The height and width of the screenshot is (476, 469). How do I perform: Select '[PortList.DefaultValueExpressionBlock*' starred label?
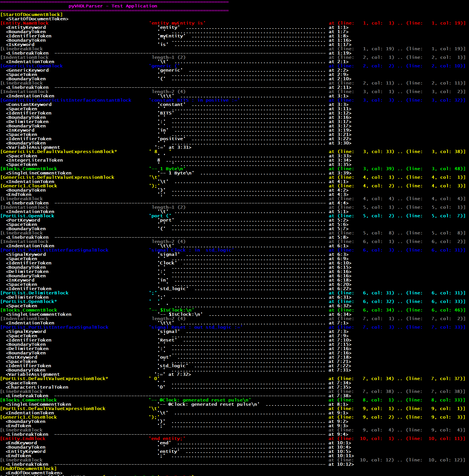[54, 379]
